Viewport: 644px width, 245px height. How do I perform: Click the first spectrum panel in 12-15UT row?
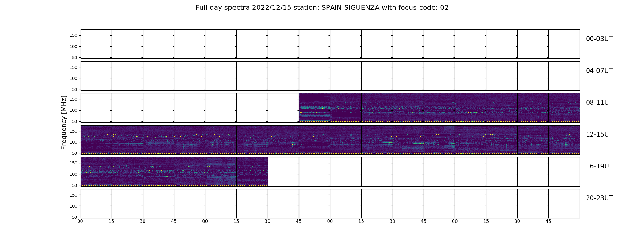96,140
